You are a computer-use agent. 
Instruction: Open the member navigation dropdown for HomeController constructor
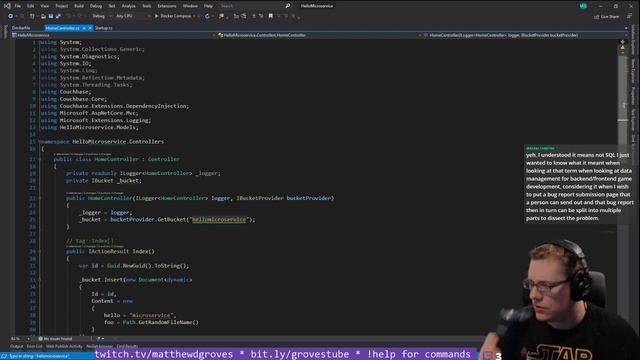[x=525, y=36]
